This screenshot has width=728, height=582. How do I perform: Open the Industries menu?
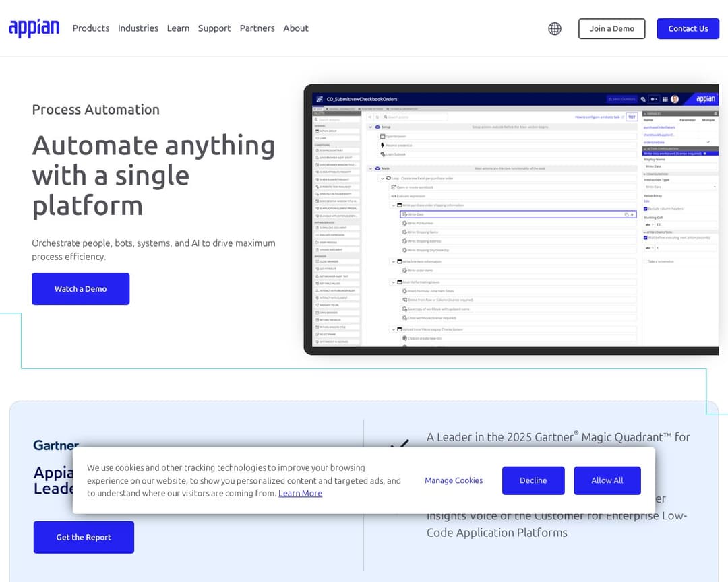coord(138,28)
